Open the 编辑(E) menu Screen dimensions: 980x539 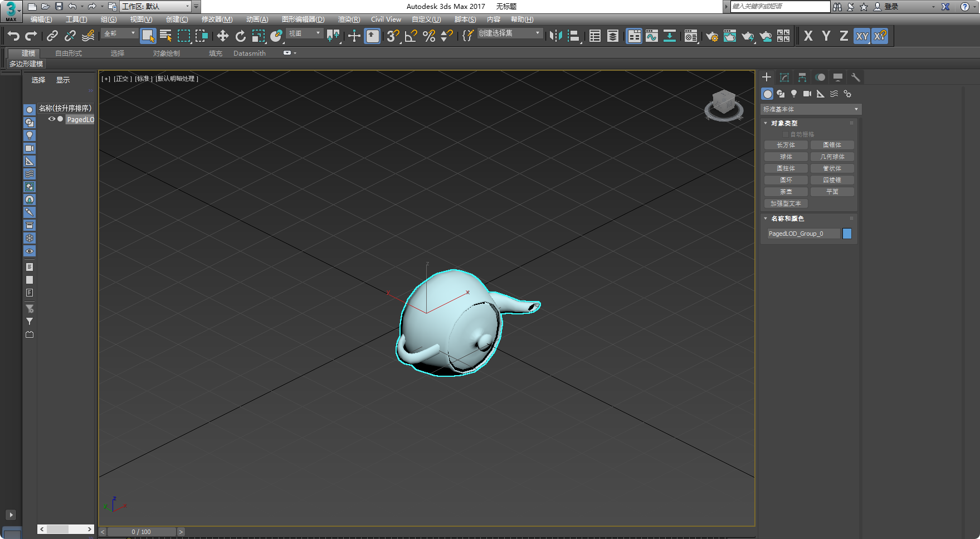(x=41, y=20)
